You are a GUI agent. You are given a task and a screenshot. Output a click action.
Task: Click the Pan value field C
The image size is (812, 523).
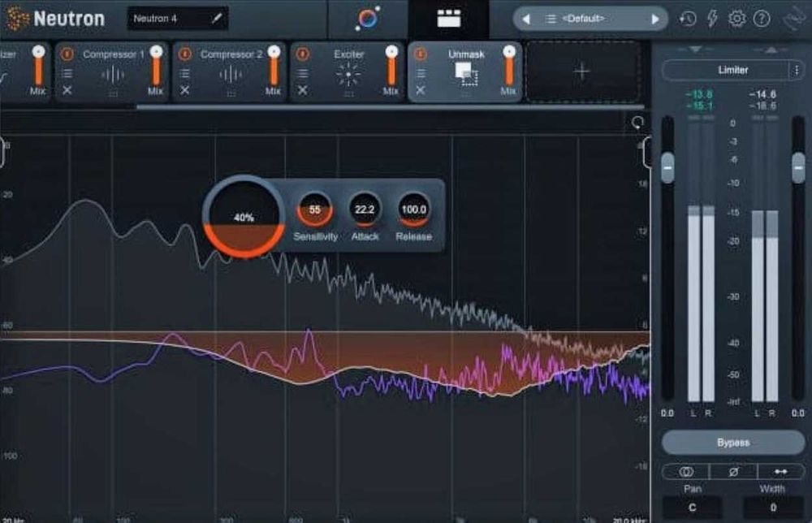[x=693, y=508]
